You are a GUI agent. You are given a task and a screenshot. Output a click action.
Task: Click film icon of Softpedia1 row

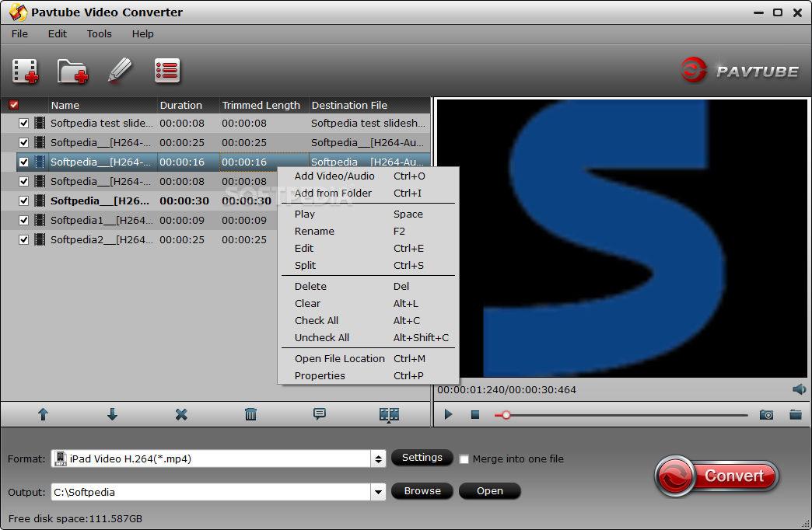click(40, 220)
